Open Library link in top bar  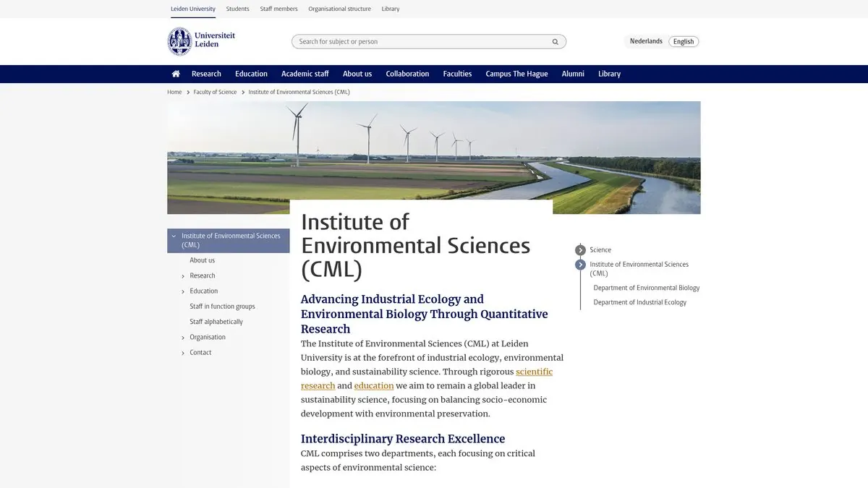[x=391, y=9]
